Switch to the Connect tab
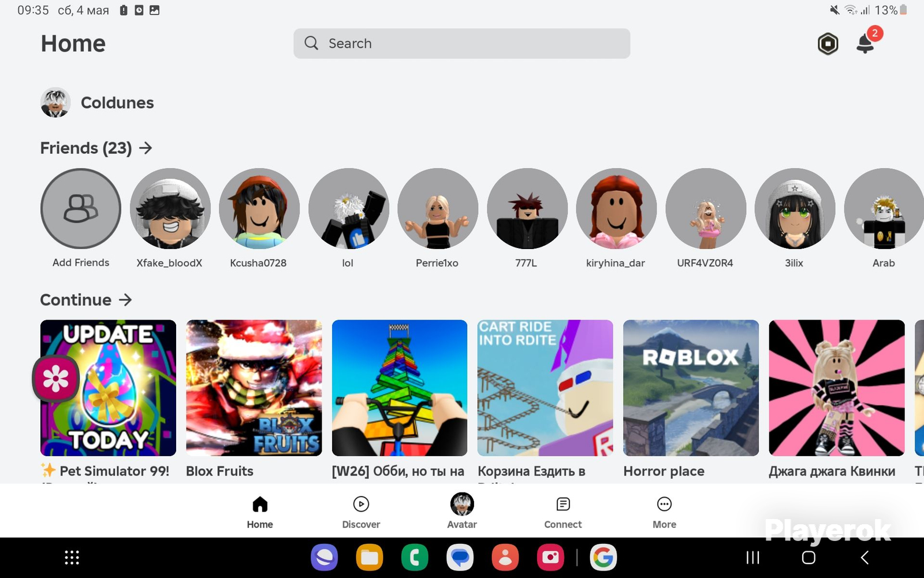This screenshot has height=578, width=924. (563, 512)
